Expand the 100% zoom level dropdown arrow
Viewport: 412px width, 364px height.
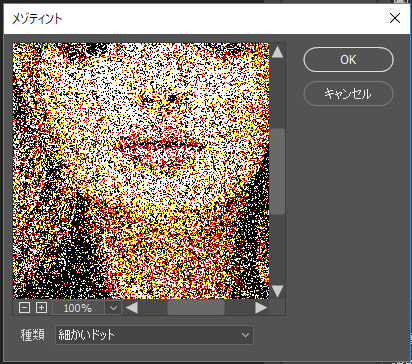click(x=113, y=308)
